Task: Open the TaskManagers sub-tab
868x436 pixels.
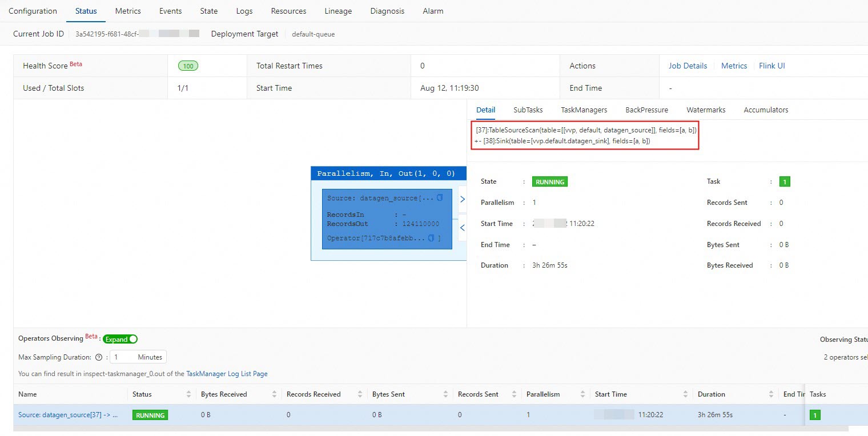Action: [584, 110]
